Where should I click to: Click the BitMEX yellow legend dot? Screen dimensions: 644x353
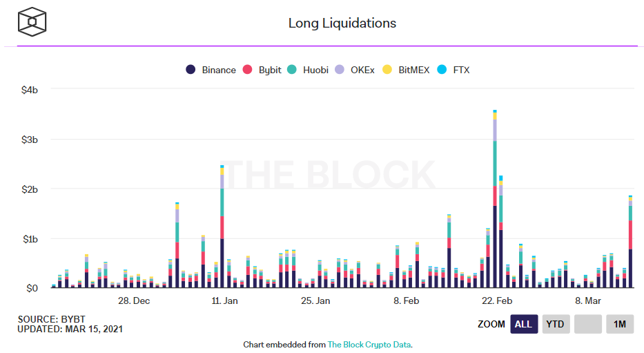click(x=387, y=70)
